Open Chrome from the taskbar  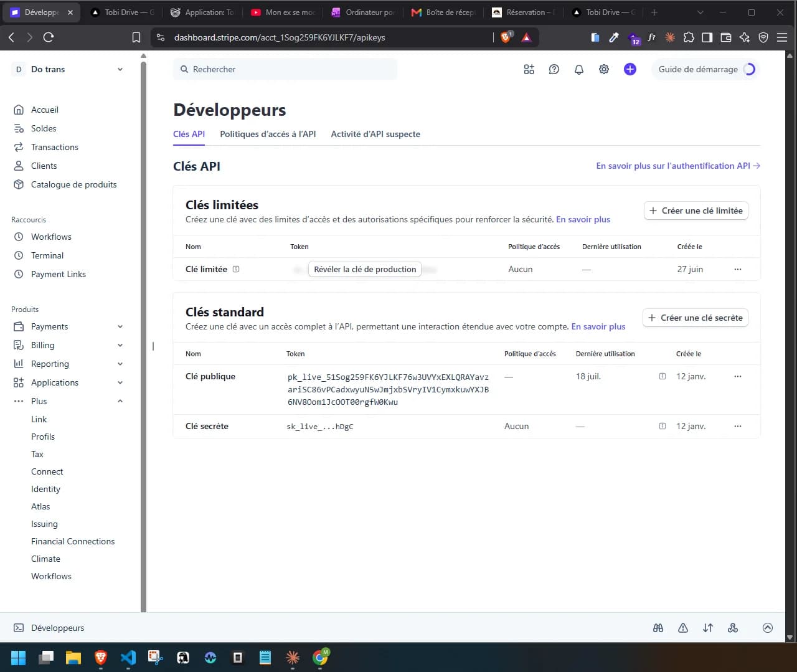click(x=321, y=657)
